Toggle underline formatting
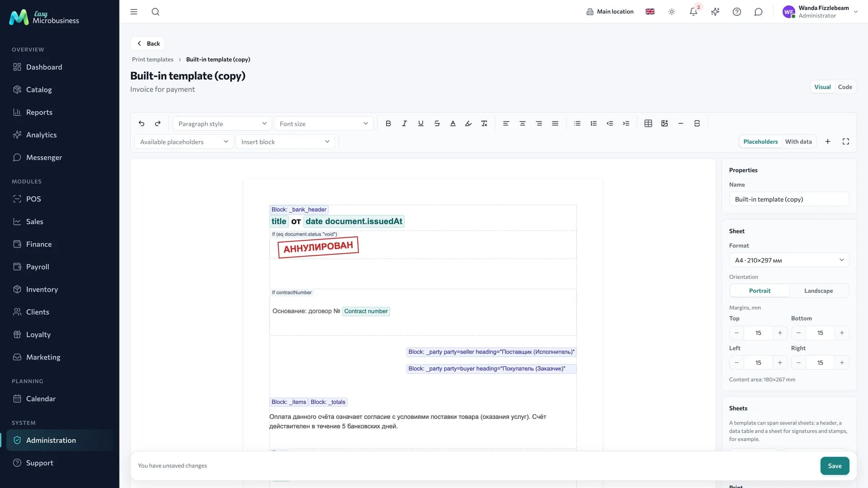This screenshot has width=868, height=488. pos(420,123)
